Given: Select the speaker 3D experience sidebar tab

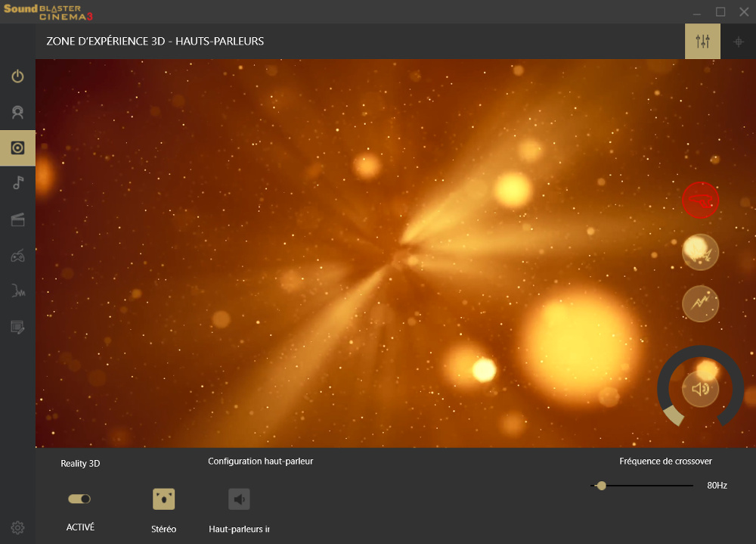Looking at the screenshot, I should tap(17, 148).
